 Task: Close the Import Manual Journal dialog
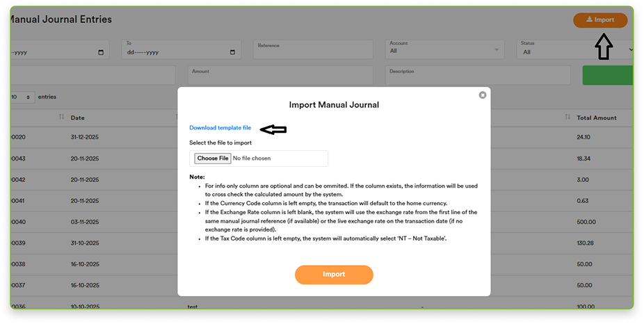click(483, 95)
